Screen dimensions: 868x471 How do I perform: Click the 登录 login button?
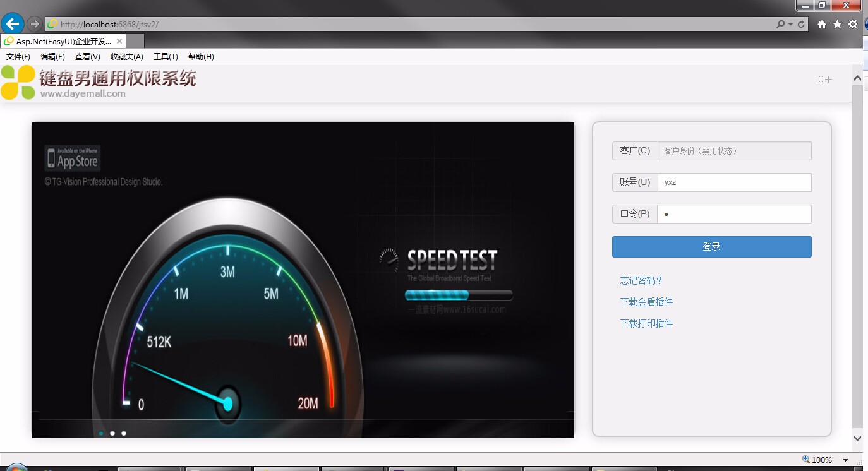coord(711,246)
